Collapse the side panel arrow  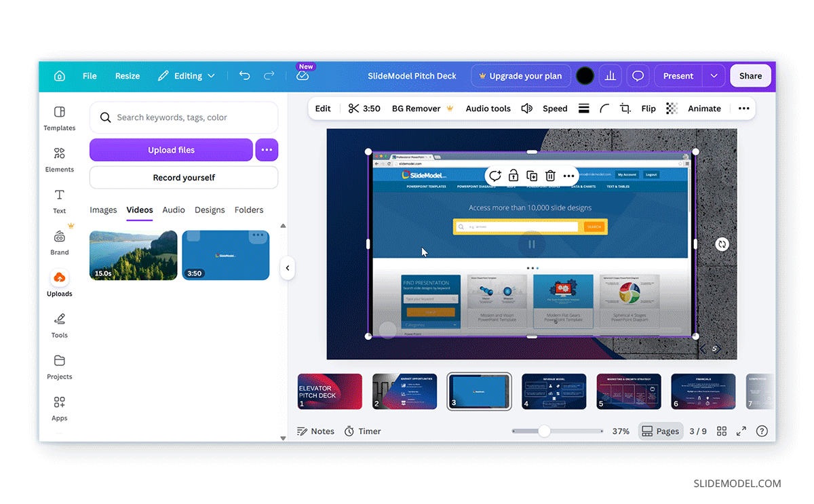click(288, 268)
